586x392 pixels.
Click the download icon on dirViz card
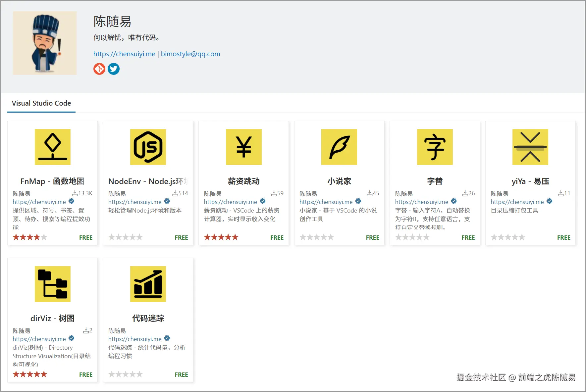pos(86,330)
